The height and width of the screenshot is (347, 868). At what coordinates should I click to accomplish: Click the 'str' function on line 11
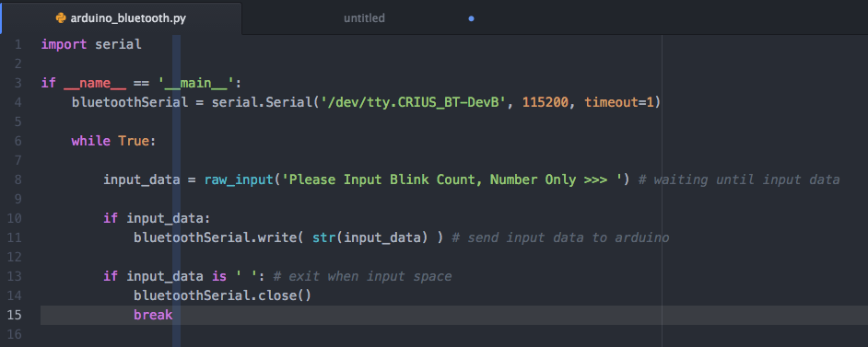[x=323, y=237]
